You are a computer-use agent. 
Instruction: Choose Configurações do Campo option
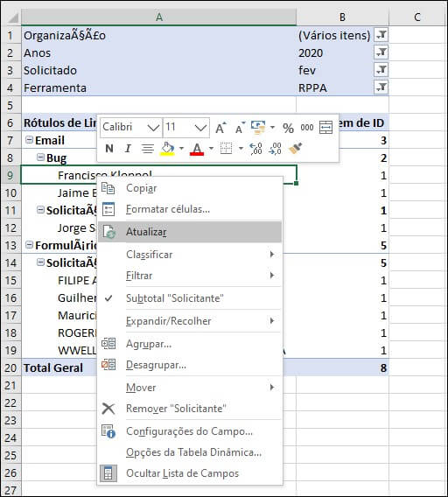pos(189,431)
